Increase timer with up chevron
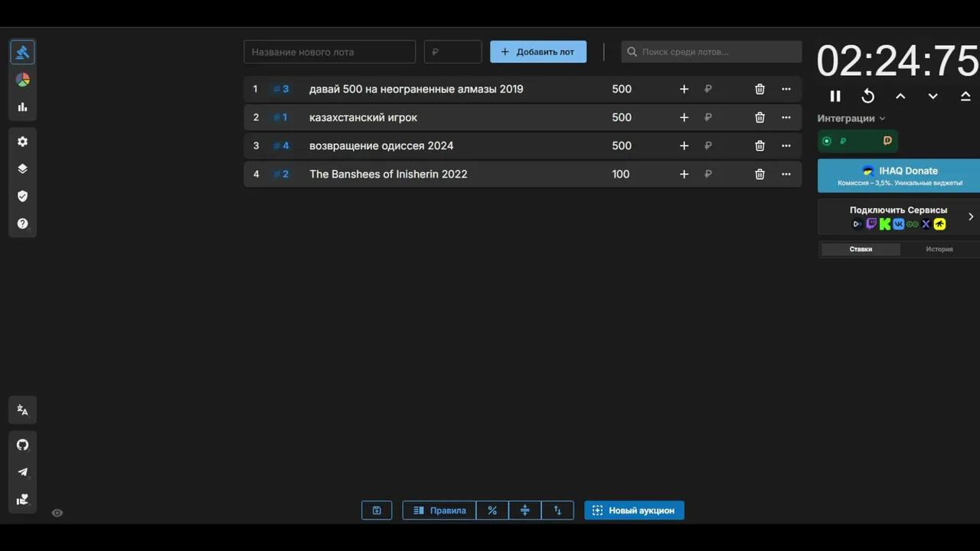980x551 pixels. tap(900, 96)
